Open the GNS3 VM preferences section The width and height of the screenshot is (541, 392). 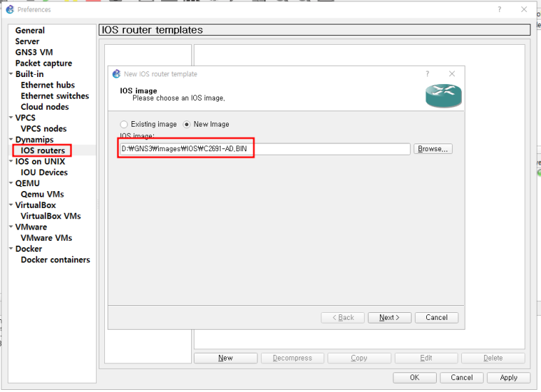[34, 52]
